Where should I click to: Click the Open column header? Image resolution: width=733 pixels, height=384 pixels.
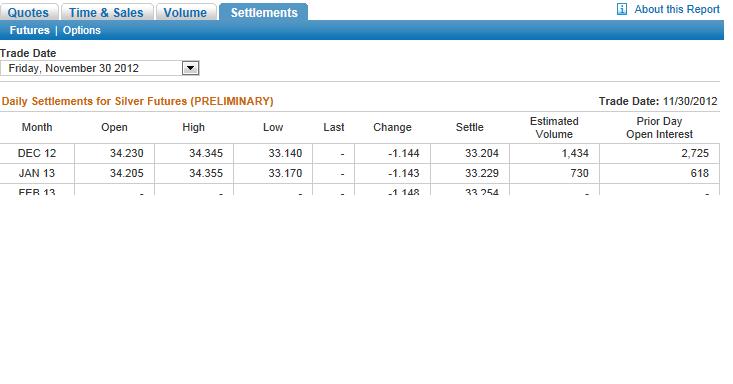pyautogui.click(x=114, y=127)
